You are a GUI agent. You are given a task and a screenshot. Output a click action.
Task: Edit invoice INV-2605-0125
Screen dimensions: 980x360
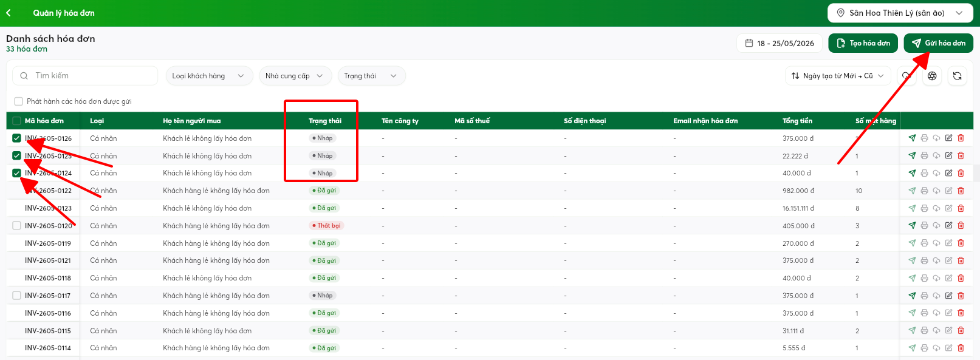point(948,156)
